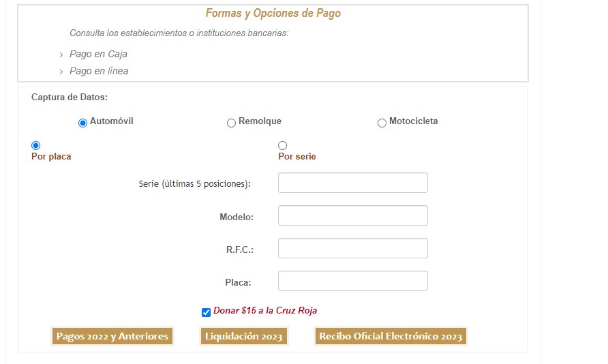The width and height of the screenshot is (608, 364).
Task: Focus the R.F.C. input field
Action: pyautogui.click(x=352, y=248)
